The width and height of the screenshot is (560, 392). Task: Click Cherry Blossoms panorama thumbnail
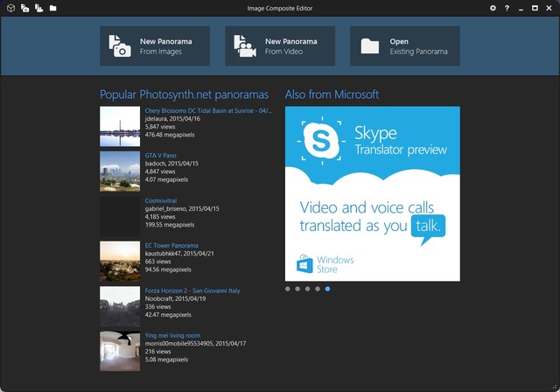point(120,126)
